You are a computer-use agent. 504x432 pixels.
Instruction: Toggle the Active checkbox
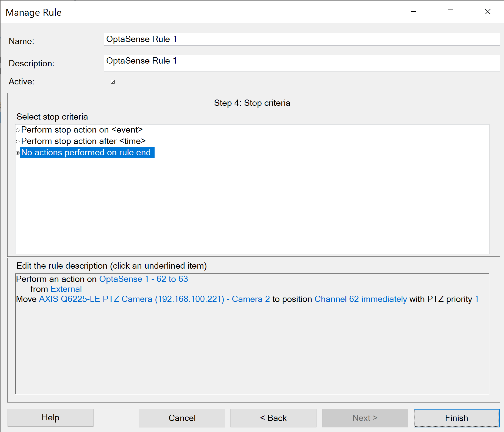point(113,82)
